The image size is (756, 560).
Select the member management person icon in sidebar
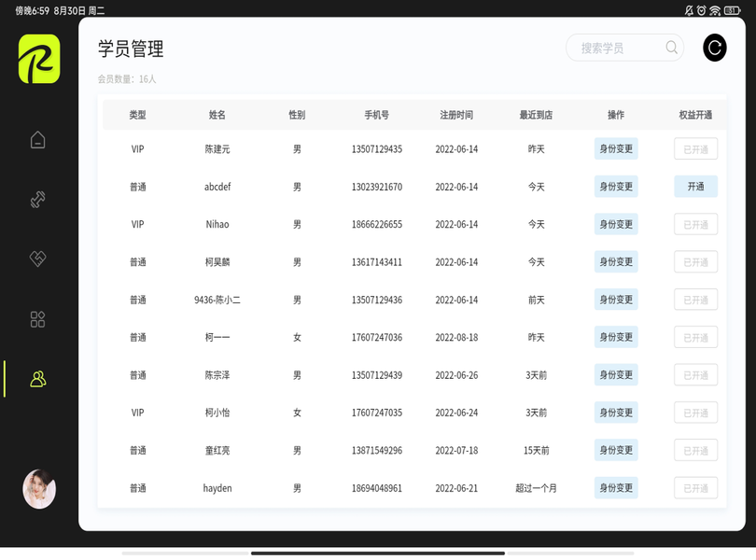pyautogui.click(x=37, y=378)
